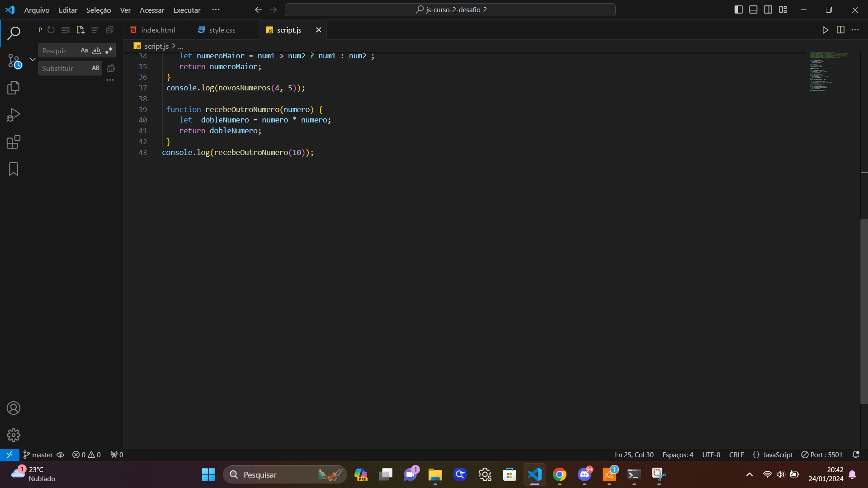This screenshot has width=868, height=488.
Task: Open remote window indicator in status bar
Action: point(9,455)
